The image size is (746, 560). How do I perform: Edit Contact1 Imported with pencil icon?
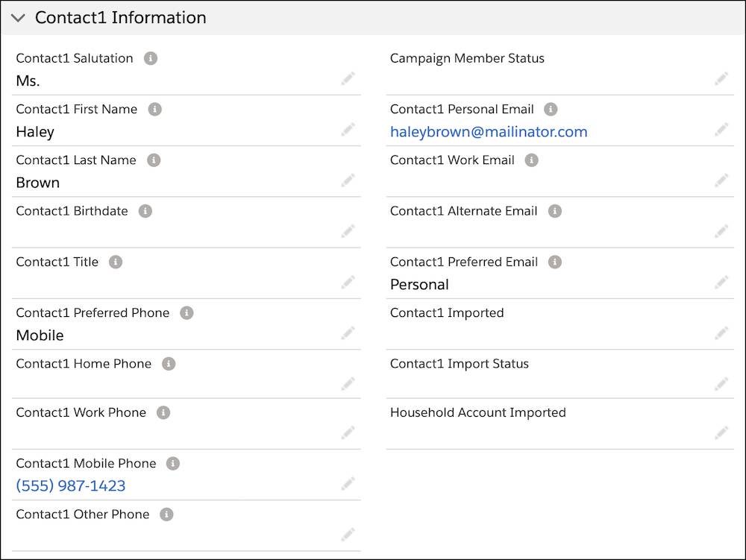point(721,333)
